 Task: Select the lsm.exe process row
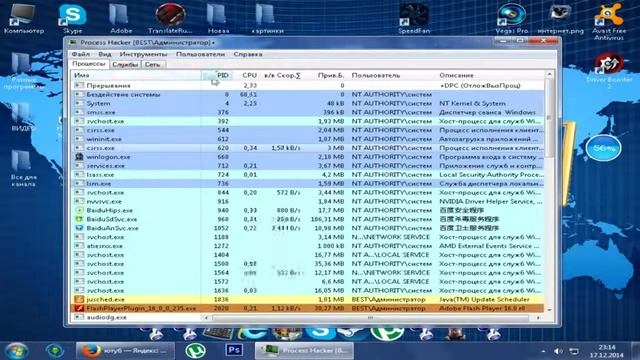(x=308, y=184)
